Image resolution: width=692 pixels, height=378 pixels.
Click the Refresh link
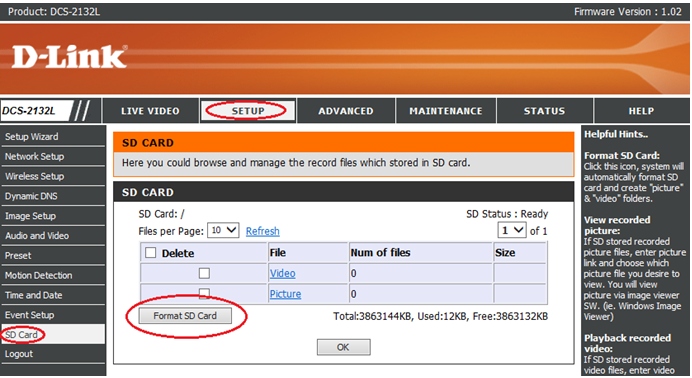[x=263, y=231]
